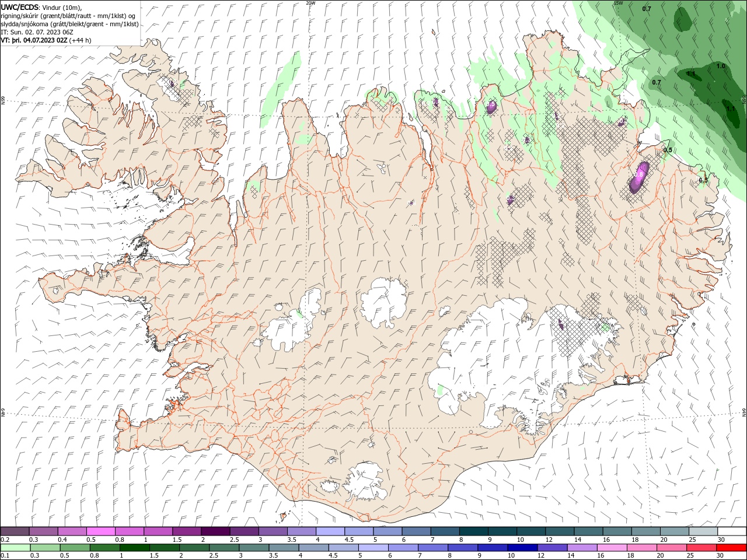Select the 0.3 swatch in the rain legend row
The width and height of the screenshot is (747, 560).
46,548
